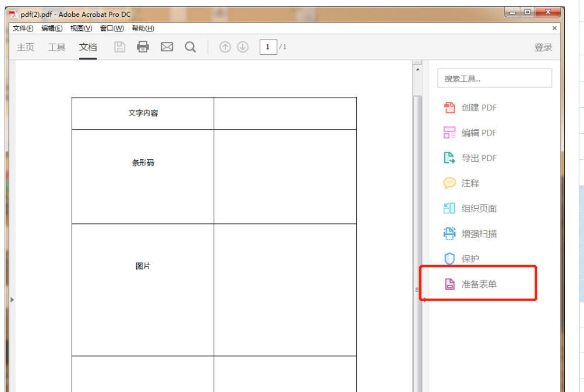The width and height of the screenshot is (584, 392).
Task: Click the Enhance Scans icon
Action: pos(449,234)
